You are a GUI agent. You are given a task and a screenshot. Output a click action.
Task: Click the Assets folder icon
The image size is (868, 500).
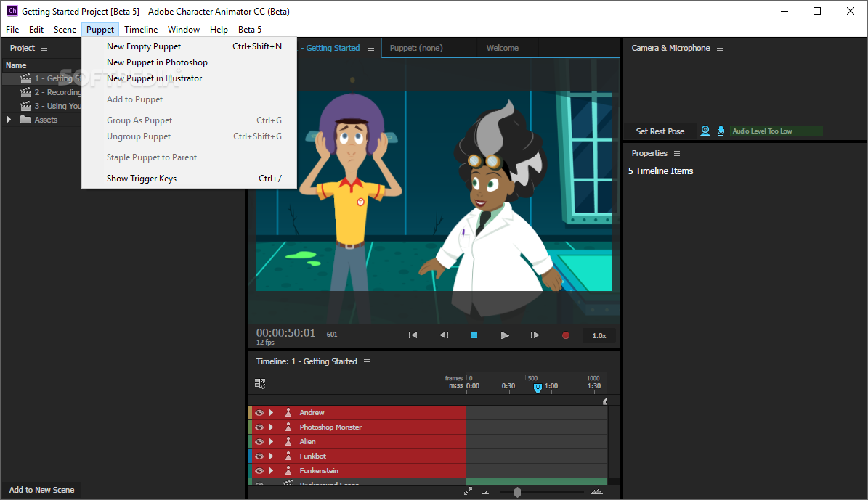coord(25,120)
